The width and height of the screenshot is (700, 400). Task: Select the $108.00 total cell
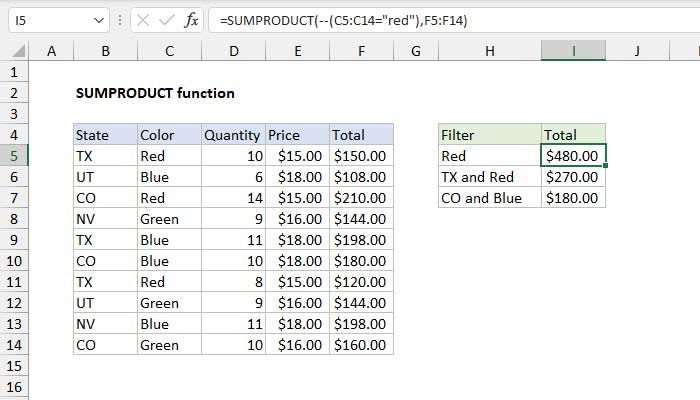click(361, 177)
